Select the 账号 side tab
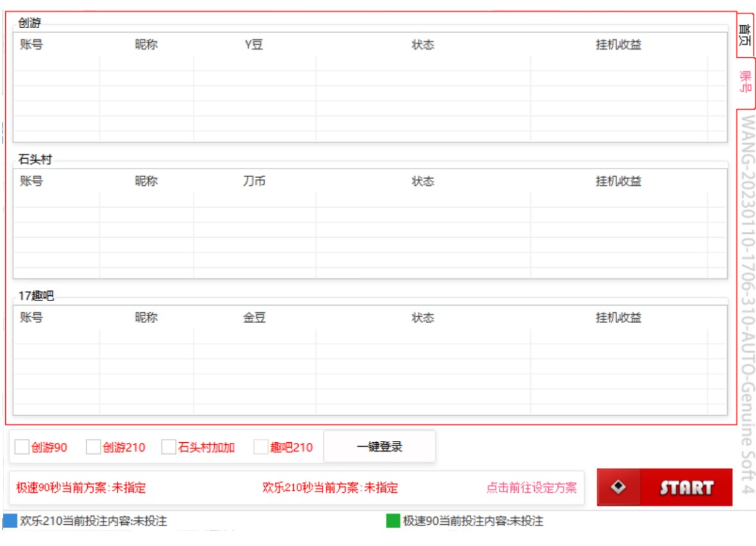 coord(745,82)
